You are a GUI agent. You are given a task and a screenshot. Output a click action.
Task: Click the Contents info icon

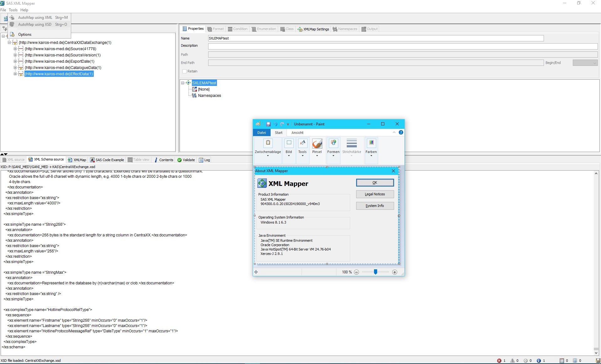156,160
